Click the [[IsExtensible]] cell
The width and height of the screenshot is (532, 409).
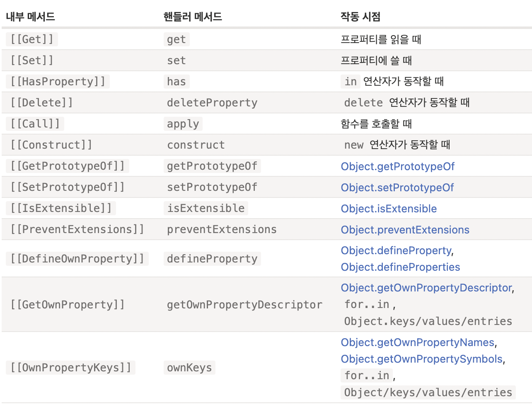[x=61, y=208]
